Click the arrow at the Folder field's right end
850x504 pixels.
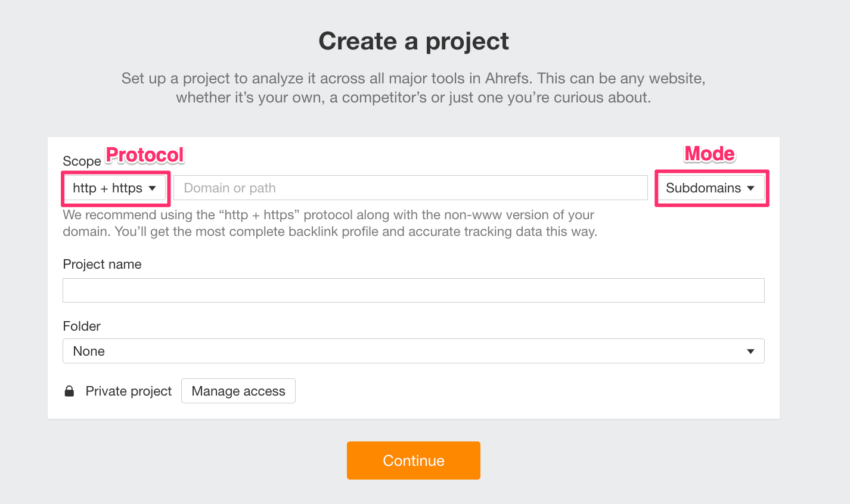[750, 351]
